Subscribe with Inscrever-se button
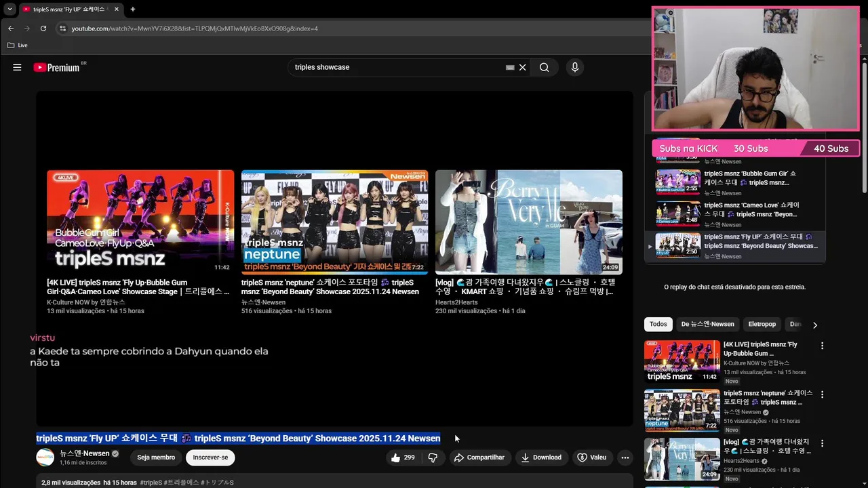868x488 pixels. tap(210, 457)
